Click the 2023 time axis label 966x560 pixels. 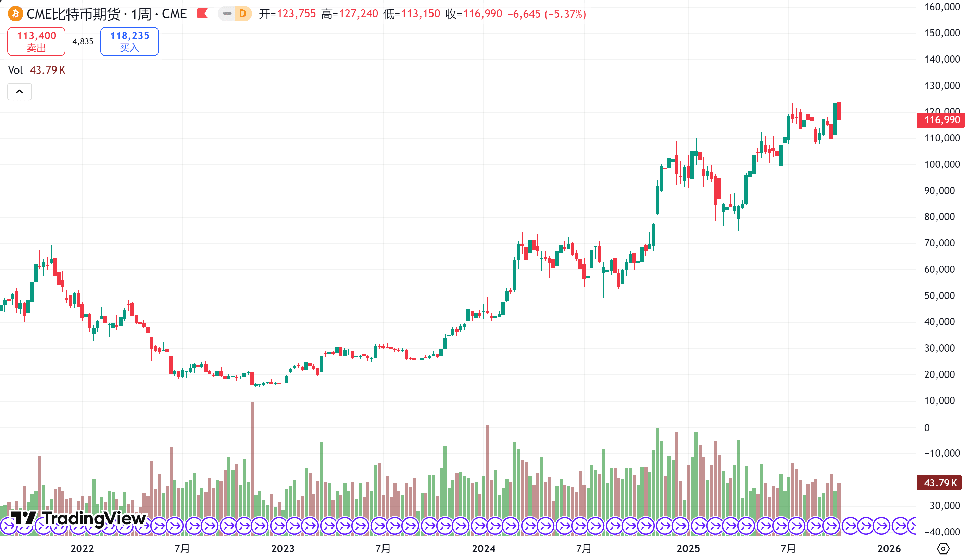pyautogui.click(x=283, y=548)
